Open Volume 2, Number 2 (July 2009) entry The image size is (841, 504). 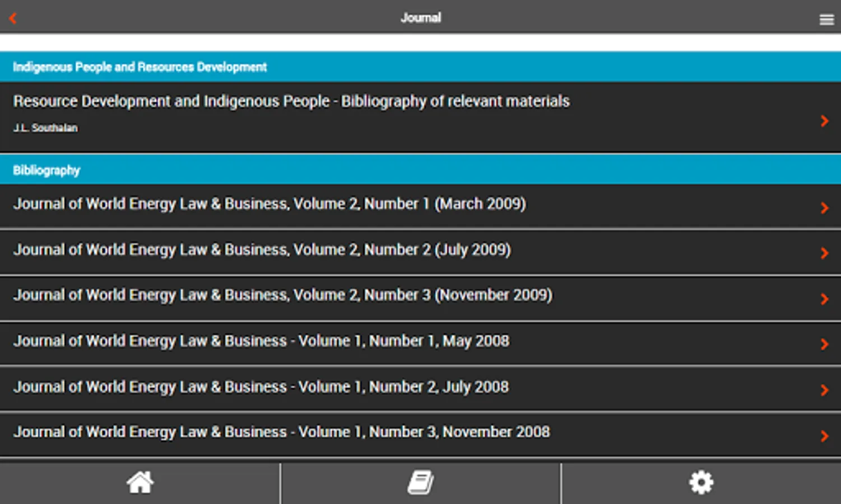click(x=420, y=251)
